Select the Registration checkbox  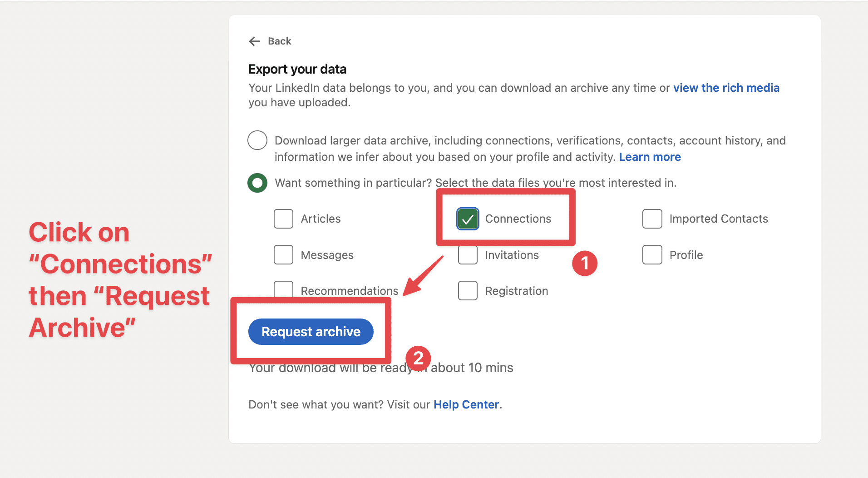coord(467,290)
